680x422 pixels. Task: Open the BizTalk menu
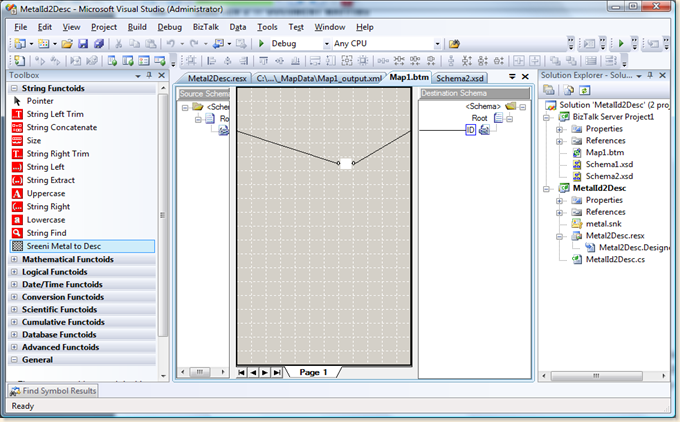coord(205,27)
